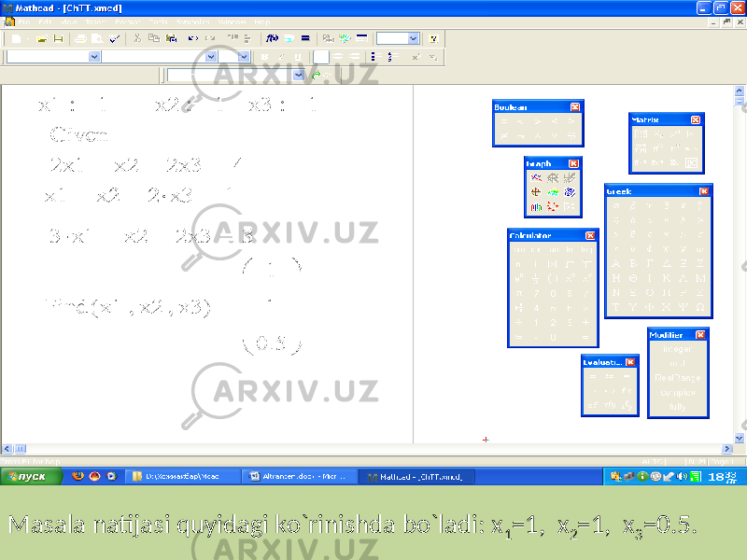Screen dimensions: 747x560
Task: Toggle Align Left button
Action: pos(321,57)
